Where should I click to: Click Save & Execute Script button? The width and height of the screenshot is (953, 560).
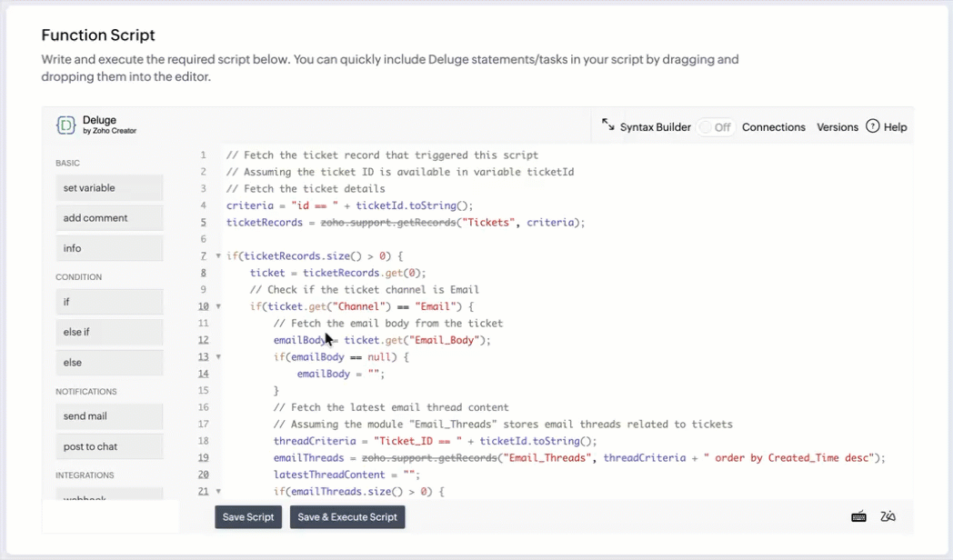pos(347,517)
